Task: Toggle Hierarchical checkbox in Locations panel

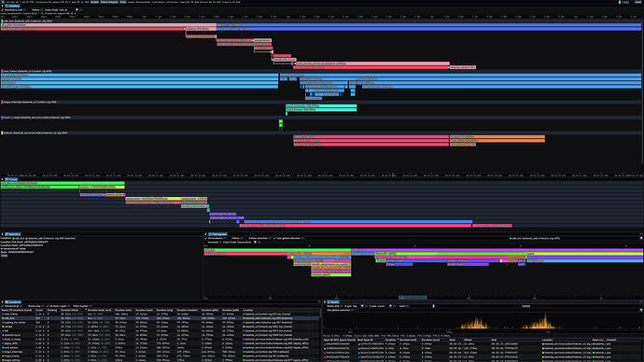Action: point(2,306)
